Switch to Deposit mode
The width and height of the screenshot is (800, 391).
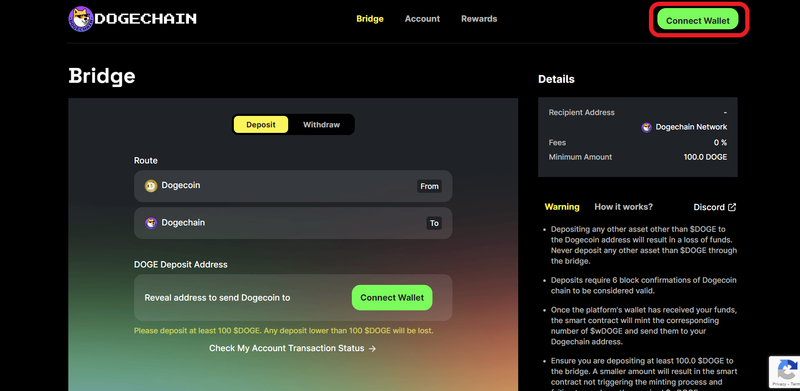tap(261, 125)
